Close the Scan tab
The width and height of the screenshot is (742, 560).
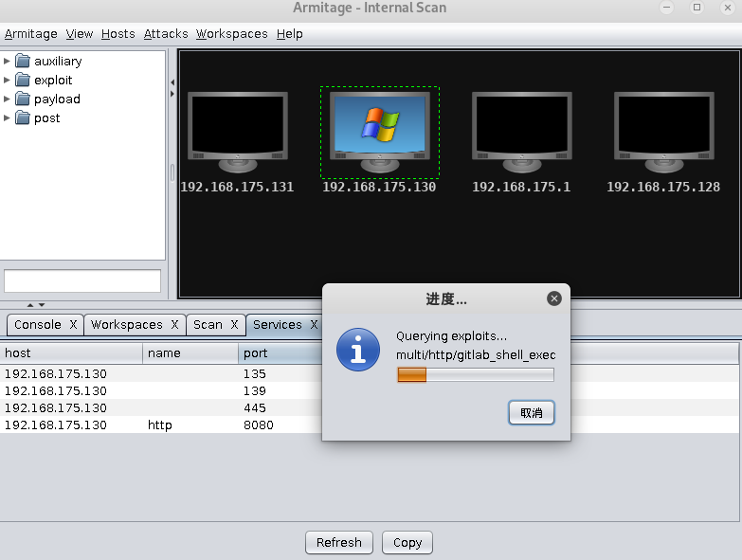[x=234, y=324]
